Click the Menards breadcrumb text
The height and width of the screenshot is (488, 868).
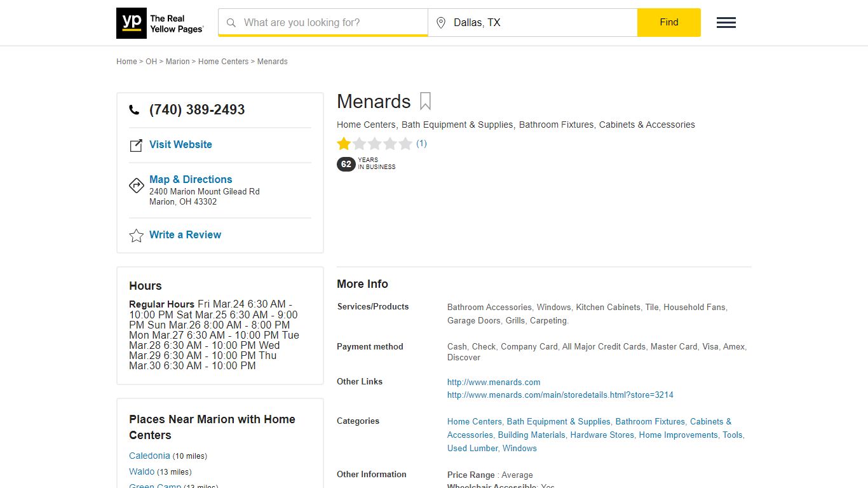(x=273, y=62)
